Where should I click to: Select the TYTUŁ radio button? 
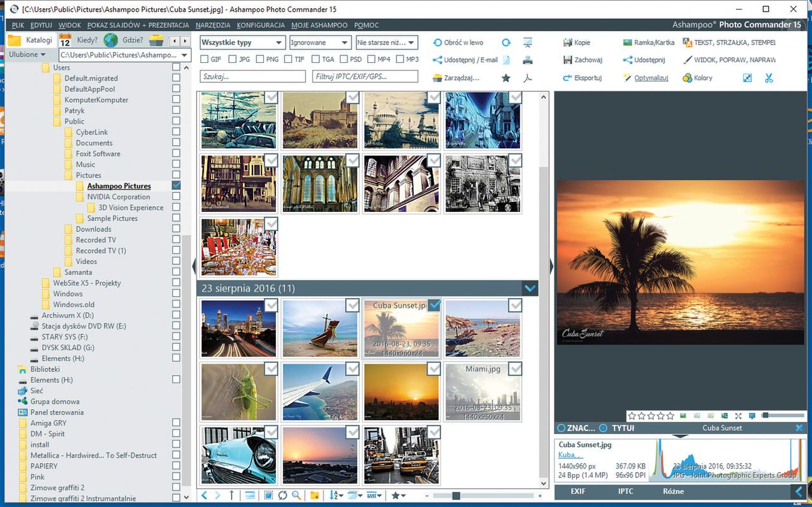pos(603,428)
